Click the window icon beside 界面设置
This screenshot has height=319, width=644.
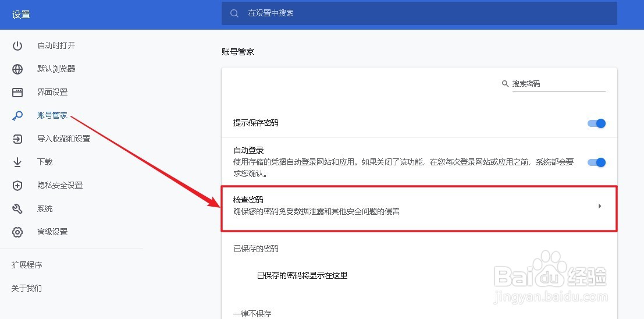click(17, 93)
